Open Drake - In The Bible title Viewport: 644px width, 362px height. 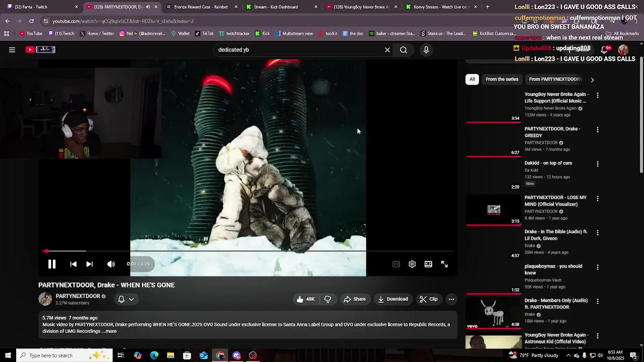pyautogui.click(x=556, y=235)
